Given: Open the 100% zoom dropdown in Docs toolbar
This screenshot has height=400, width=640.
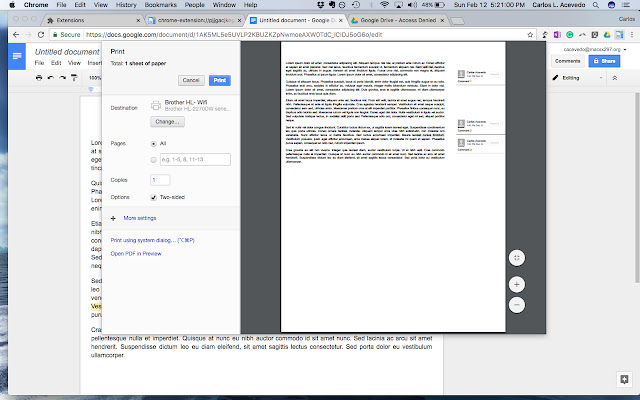Looking at the screenshot, I should coord(95,78).
